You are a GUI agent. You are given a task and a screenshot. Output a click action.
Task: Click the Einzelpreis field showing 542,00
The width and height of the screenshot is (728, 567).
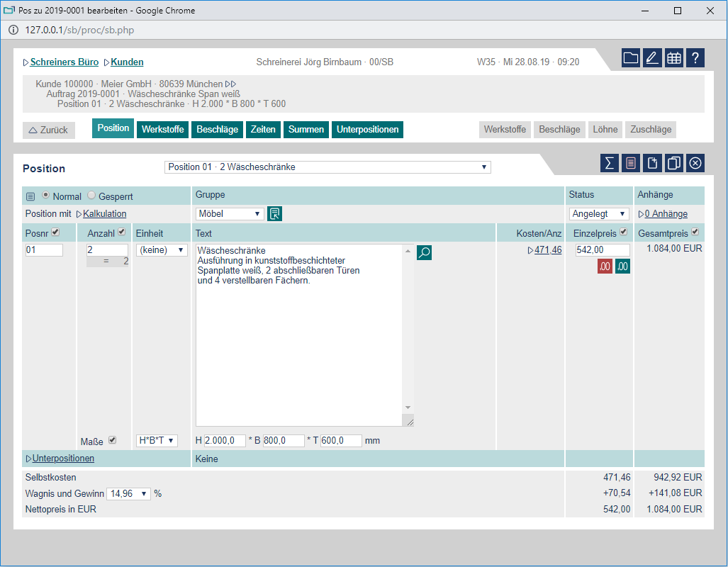tap(603, 250)
